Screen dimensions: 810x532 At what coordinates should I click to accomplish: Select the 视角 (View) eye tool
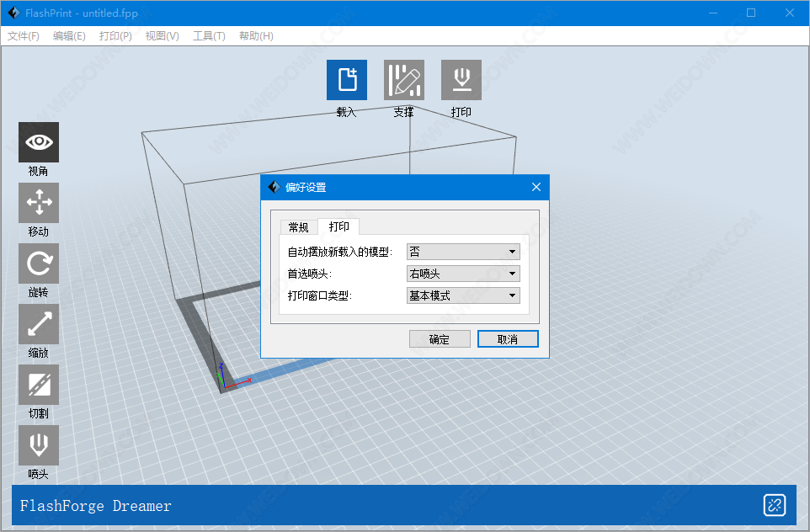[x=39, y=142]
